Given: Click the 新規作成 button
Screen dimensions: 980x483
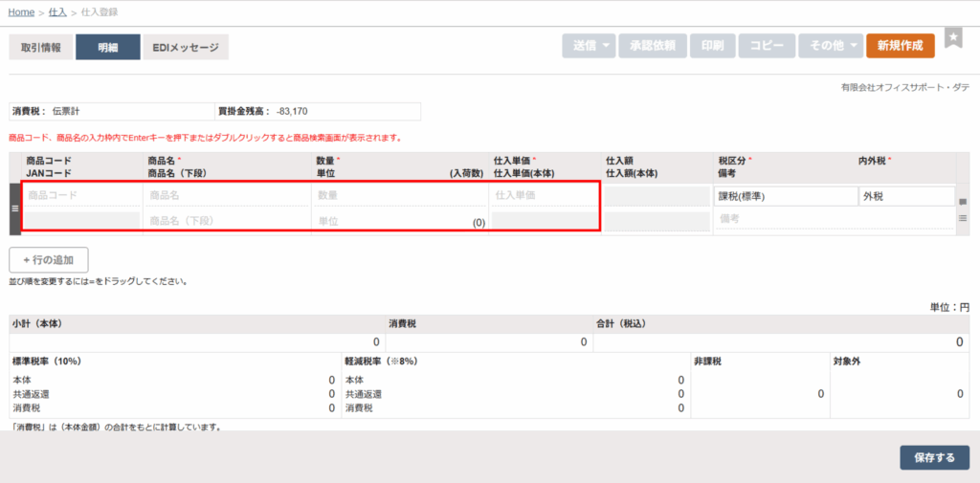Looking at the screenshot, I should click(900, 46).
